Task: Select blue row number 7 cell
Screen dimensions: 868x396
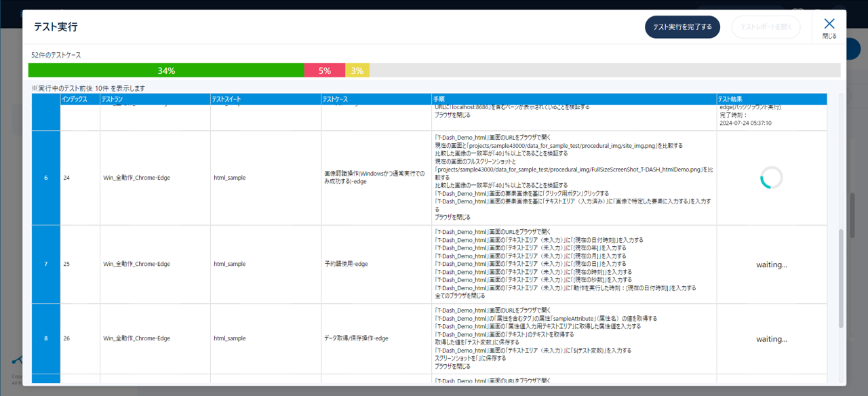Action: [x=46, y=264]
